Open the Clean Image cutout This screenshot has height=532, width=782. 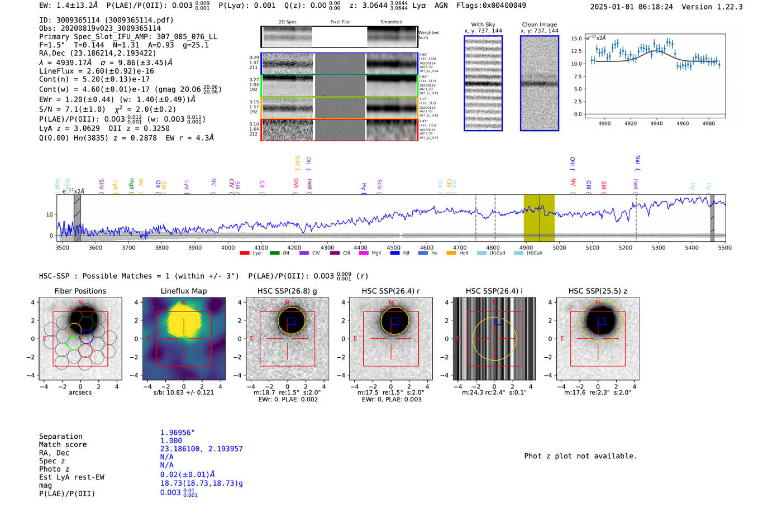pos(540,83)
